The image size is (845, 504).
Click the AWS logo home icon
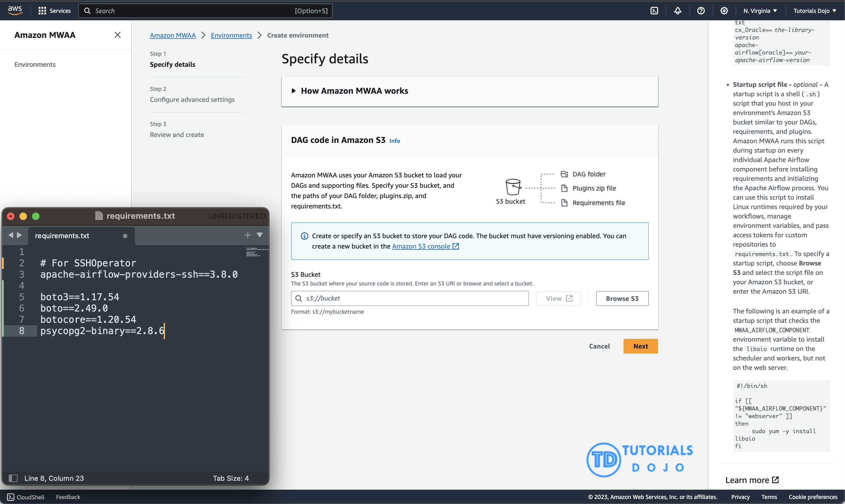point(15,11)
